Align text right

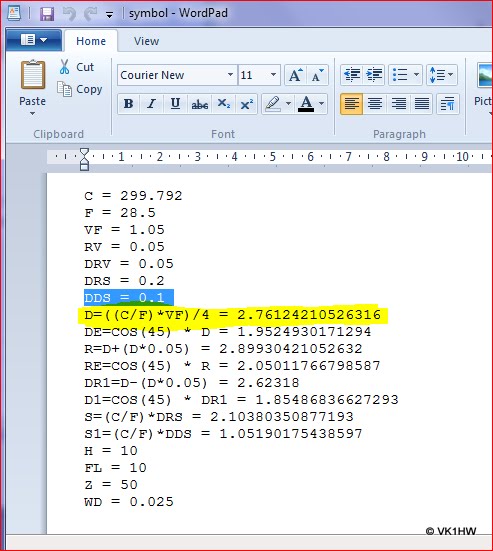pos(398,104)
